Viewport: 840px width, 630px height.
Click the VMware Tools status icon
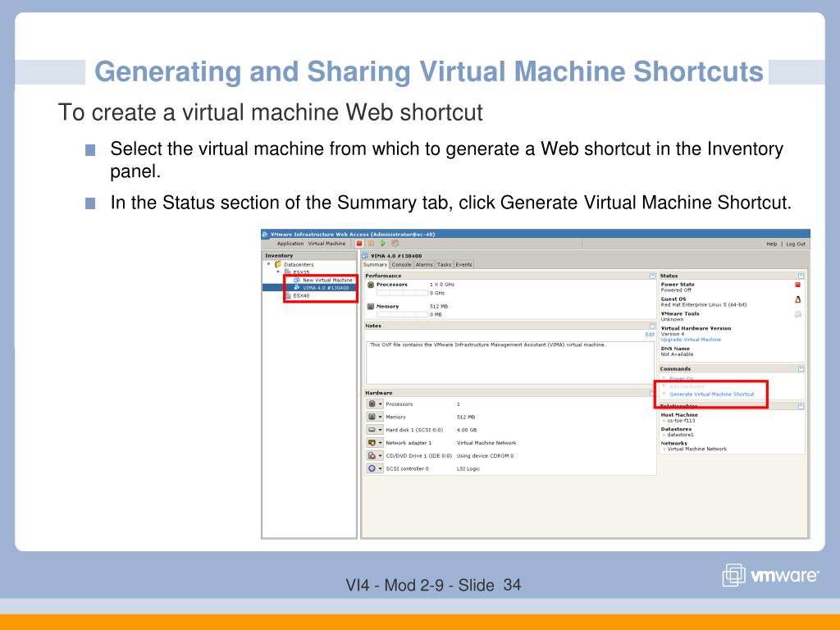pos(797,314)
